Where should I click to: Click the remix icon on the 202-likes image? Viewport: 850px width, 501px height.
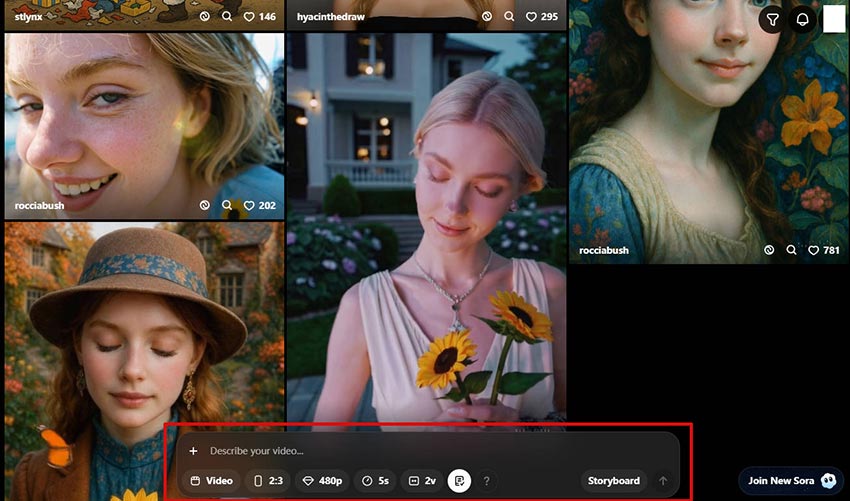click(x=205, y=205)
